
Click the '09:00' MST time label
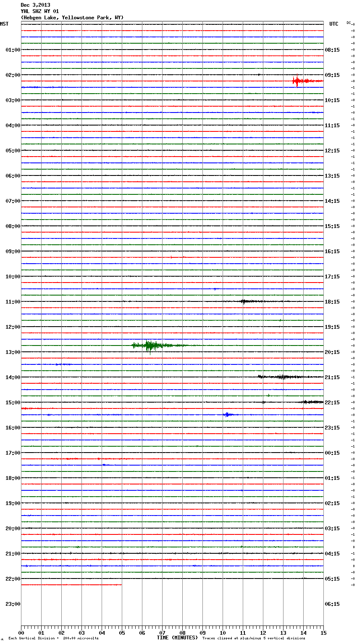coord(13,251)
